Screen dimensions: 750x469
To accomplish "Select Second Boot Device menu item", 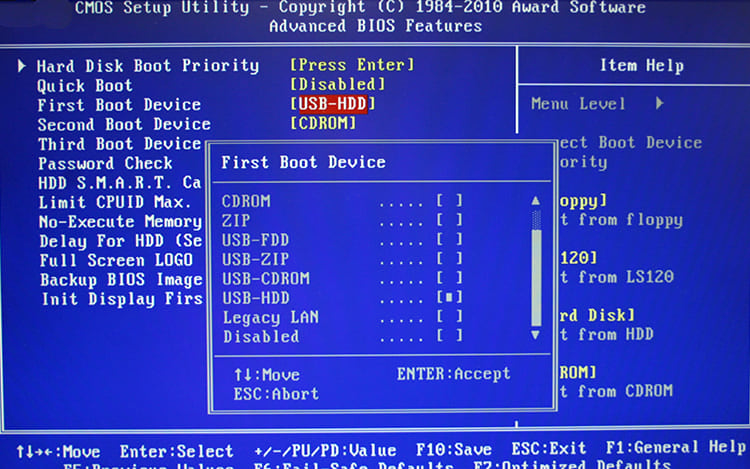I will tap(124, 125).
